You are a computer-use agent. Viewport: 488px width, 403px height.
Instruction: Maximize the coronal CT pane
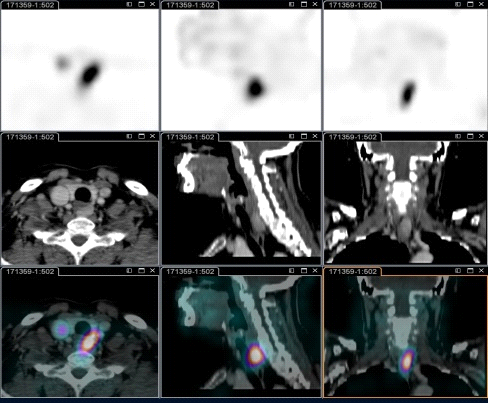470,136
